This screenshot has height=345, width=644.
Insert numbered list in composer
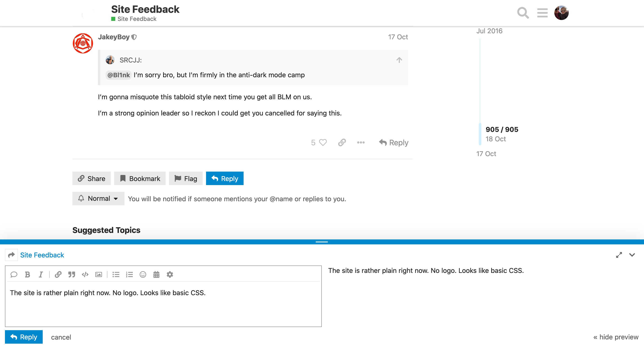tap(129, 274)
